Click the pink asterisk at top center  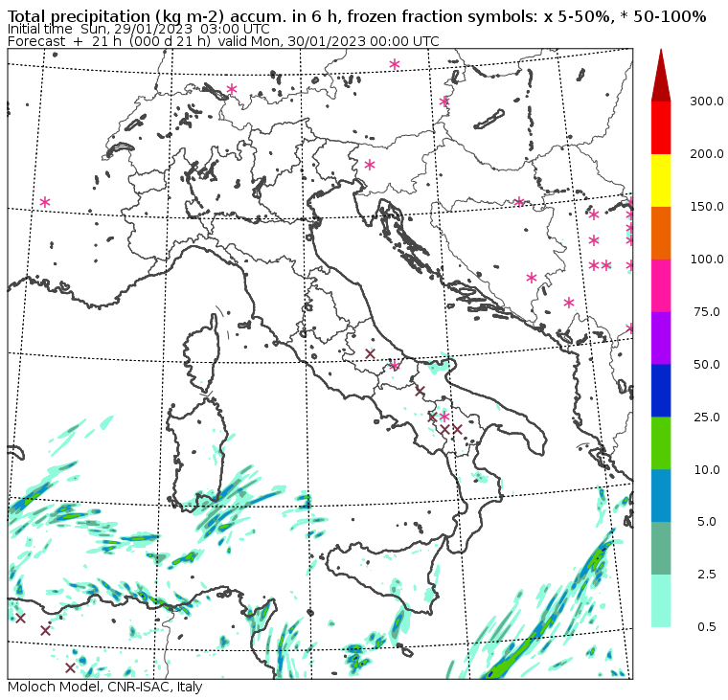[395, 64]
